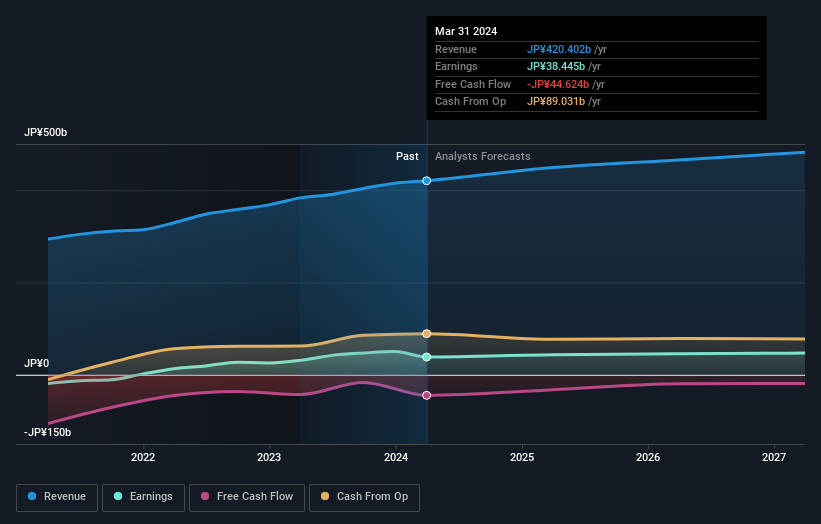The height and width of the screenshot is (524, 821).
Task: Click the Past section label
Action: pyautogui.click(x=407, y=156)
